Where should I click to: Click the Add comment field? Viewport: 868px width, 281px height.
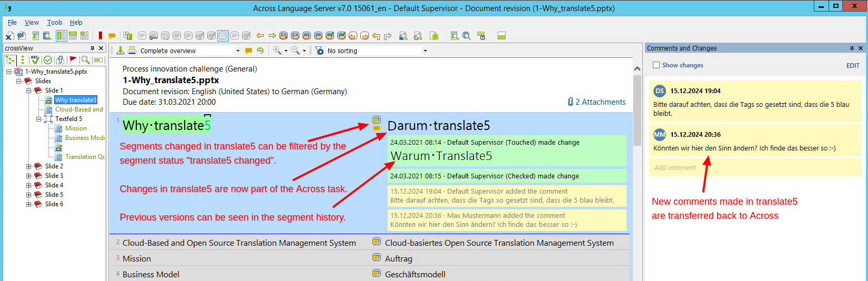(x=755, y=167)
